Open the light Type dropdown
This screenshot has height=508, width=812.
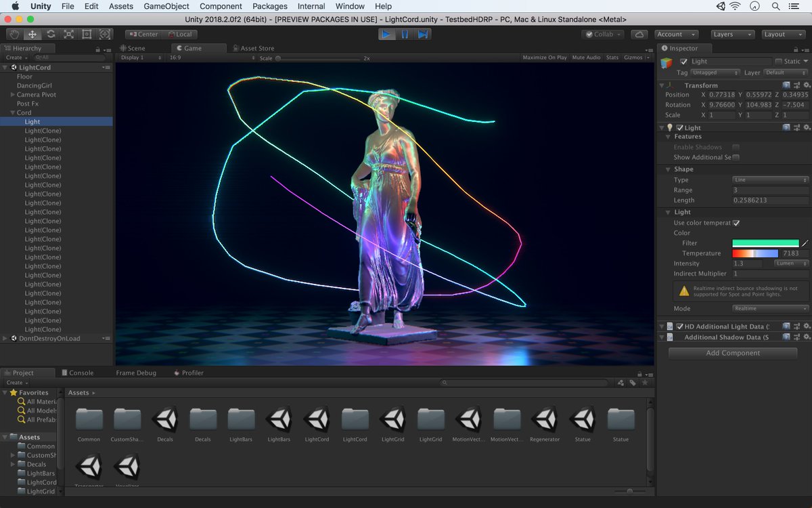click(770, 180)
